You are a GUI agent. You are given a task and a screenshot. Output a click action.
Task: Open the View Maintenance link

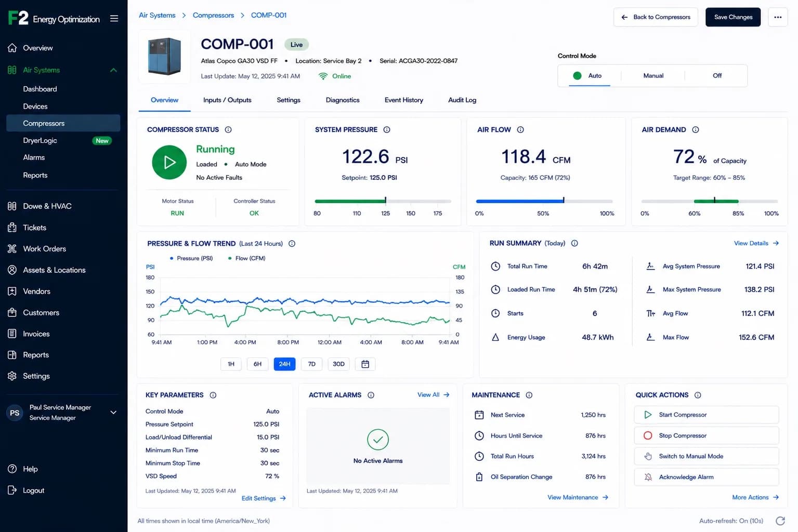pyautogui.click(x=578, y=497)
